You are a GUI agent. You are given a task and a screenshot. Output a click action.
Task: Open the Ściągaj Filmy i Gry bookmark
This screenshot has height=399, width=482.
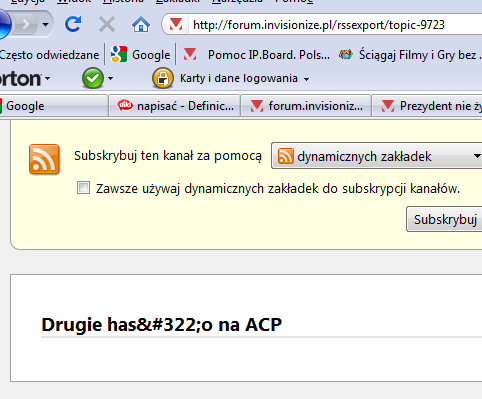[x=410, y=55]
